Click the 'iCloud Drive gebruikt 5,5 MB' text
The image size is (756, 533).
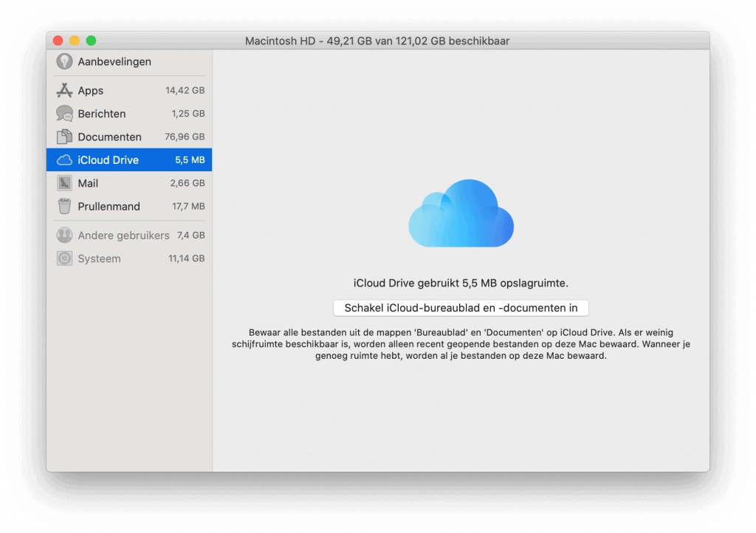tap(461, 283)
